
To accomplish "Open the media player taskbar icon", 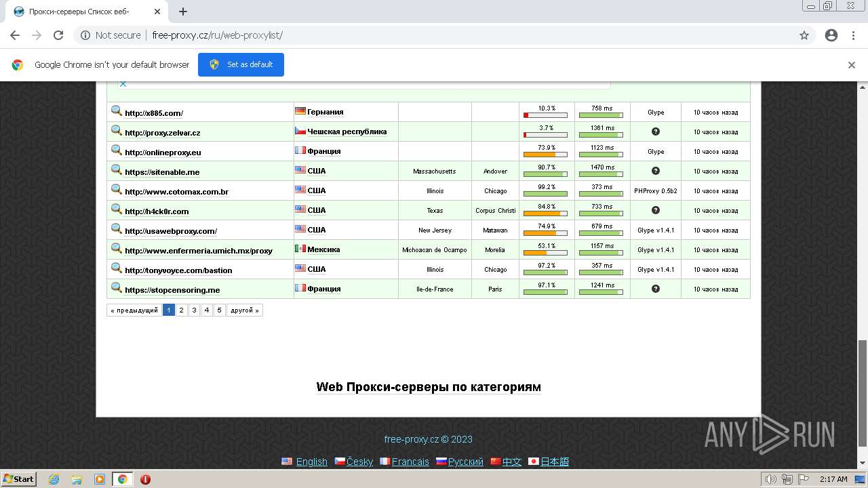I will tap(100, 479).
